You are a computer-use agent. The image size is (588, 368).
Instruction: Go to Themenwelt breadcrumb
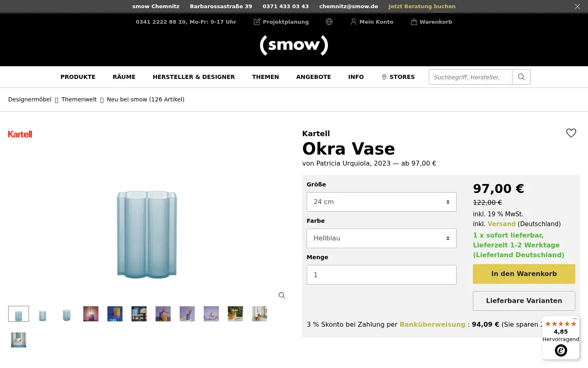click(x=79, y=99)
